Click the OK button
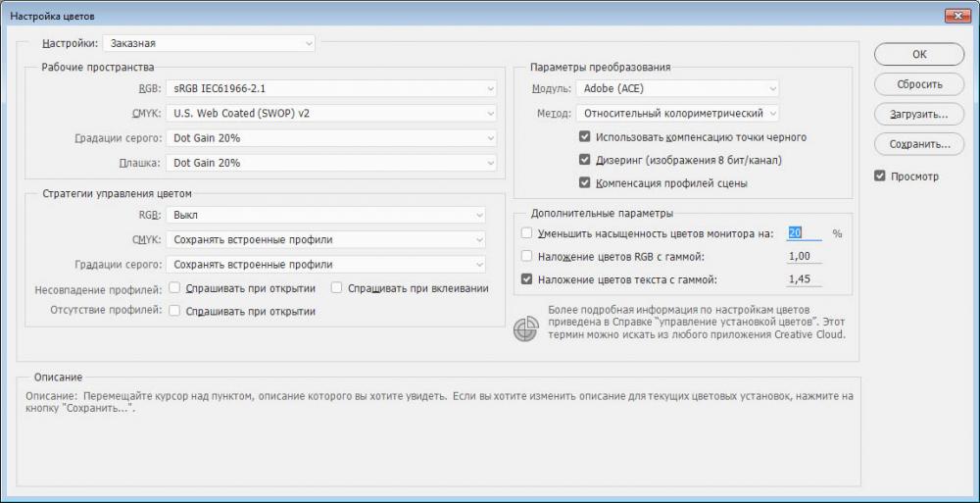 point(919,54)
